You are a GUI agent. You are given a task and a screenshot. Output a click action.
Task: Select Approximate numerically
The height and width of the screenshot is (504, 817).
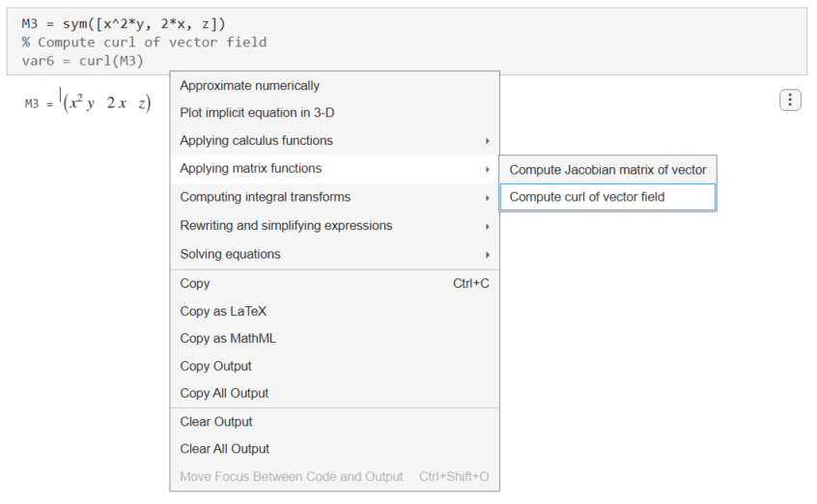[250, 86]
